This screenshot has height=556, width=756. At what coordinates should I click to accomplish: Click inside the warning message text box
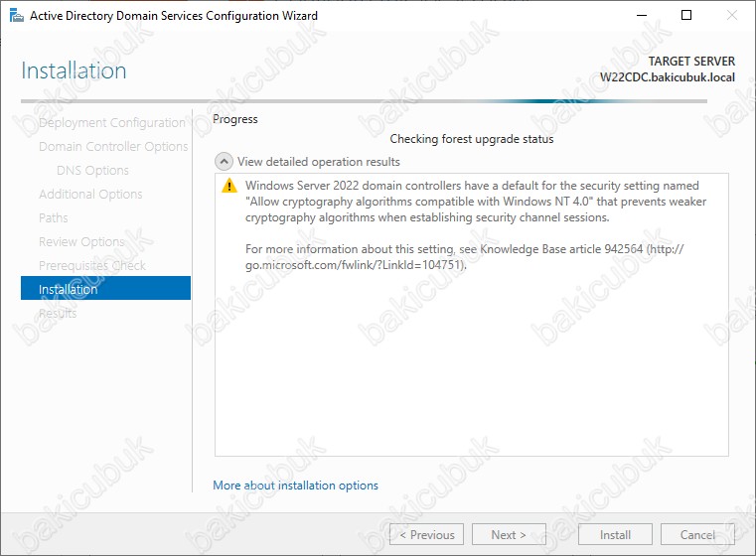click(x=472, y=377)
